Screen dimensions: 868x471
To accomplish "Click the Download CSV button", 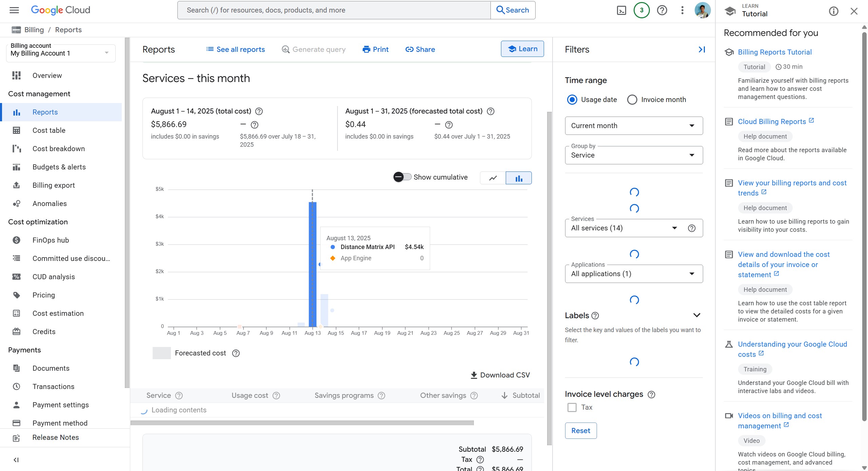I will 500,375.
